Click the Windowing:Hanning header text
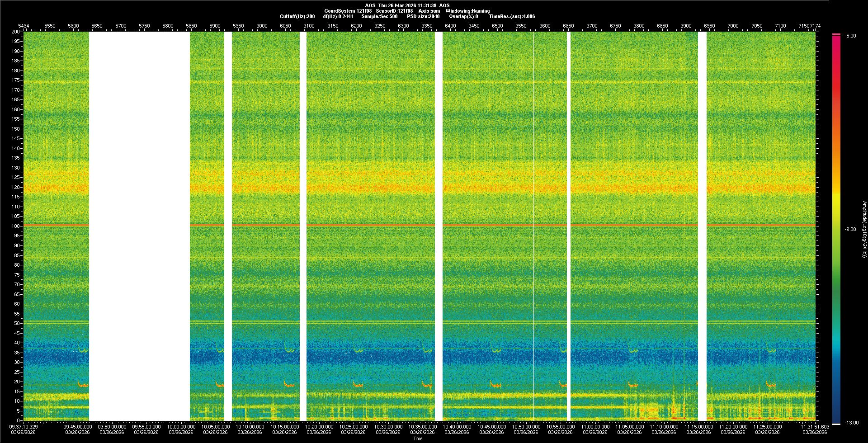The height and width of the screenshot is (443, 868). [467, 11]
